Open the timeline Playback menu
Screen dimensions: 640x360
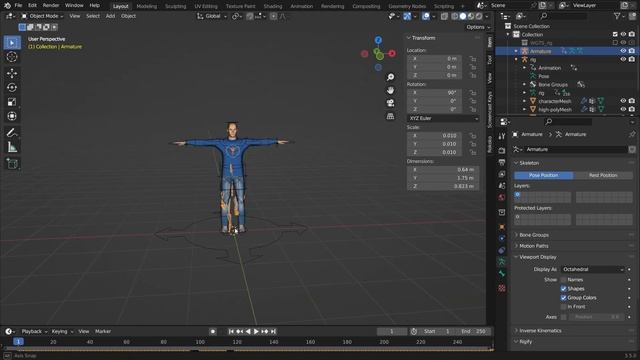[x=34, y=331]
